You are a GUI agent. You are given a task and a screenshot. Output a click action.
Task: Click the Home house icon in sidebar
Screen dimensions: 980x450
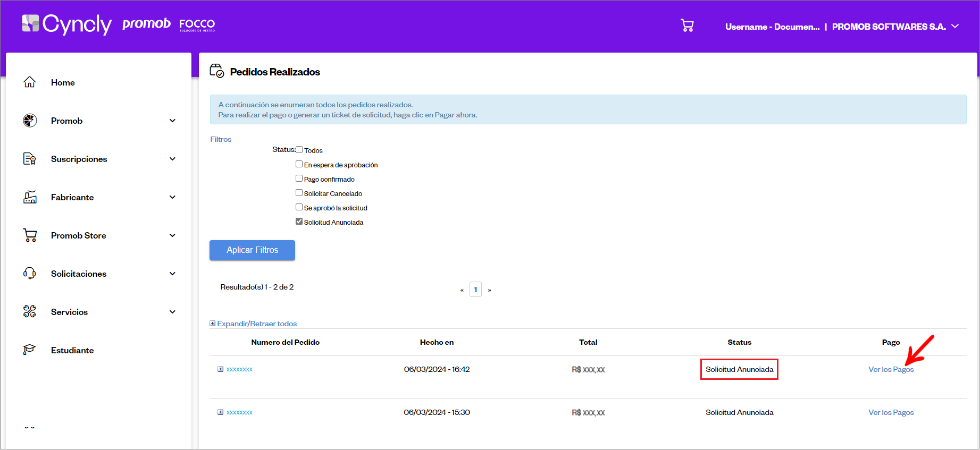click(30, 82)
